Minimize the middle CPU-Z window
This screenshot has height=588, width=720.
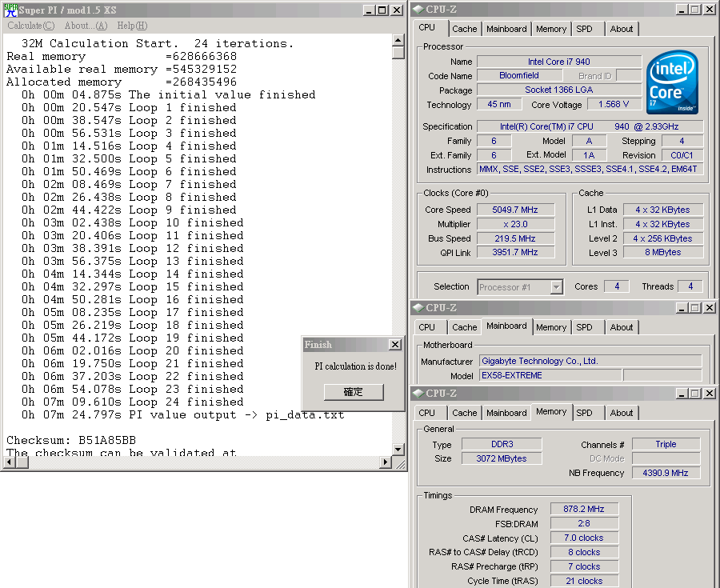[x=682, y=308]
